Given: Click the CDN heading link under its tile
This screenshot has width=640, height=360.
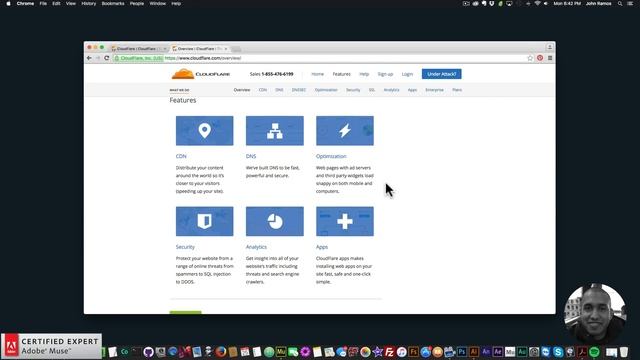Looking at the screenshot, I should tap(181, 156).
